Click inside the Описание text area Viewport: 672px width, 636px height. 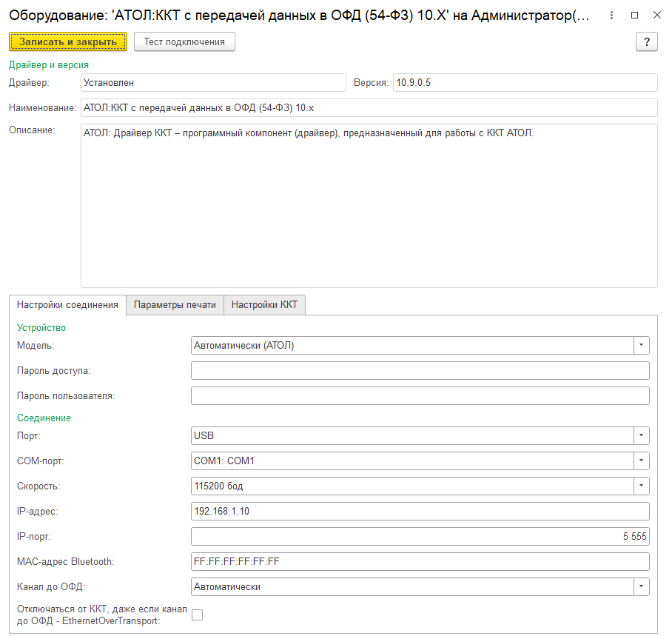tap(369, 206)
